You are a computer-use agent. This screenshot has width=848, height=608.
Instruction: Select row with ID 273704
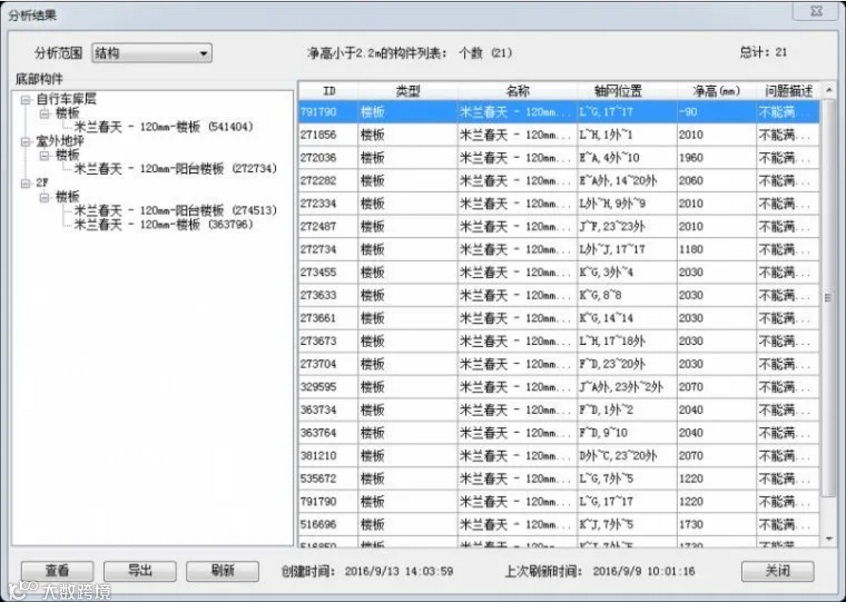[x=559, y=364]
